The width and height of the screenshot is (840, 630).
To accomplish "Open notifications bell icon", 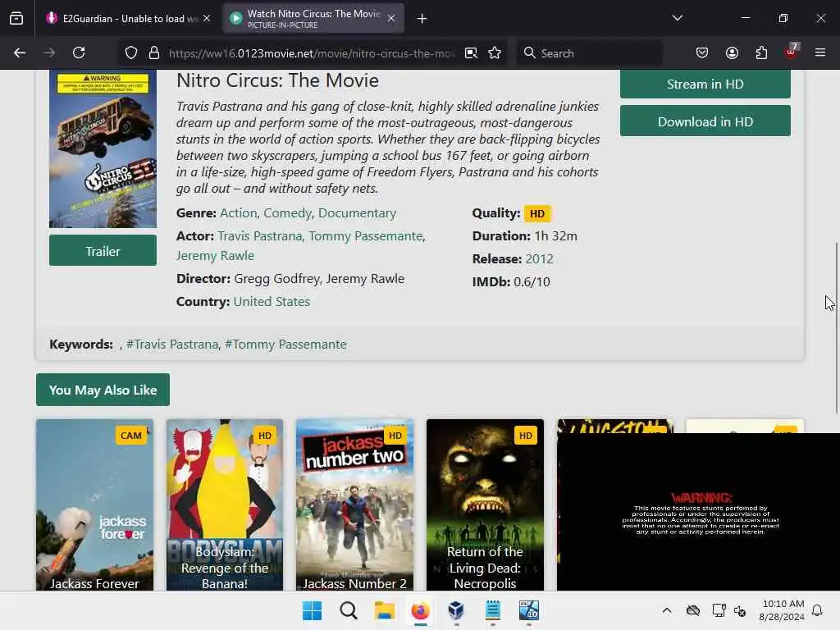I will coord(817,610).
